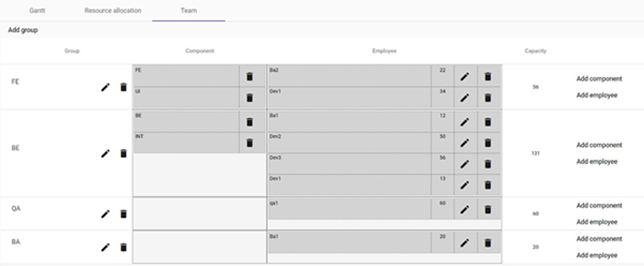Image resolution: width=644 pixels, height=266 pixels.
Task: Delete the INT component trash icon
Action: pyautogui.click(x=249, y=143)
